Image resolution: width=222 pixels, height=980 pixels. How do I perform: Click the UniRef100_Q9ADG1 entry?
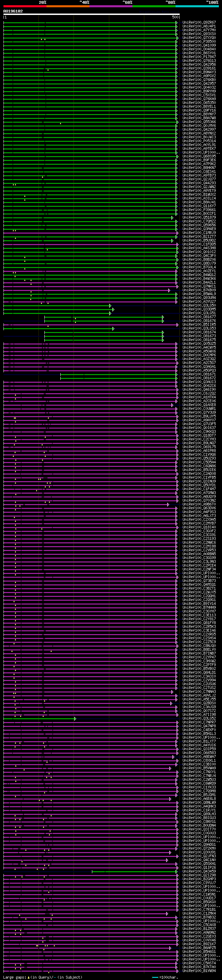[x=199, y=844]
